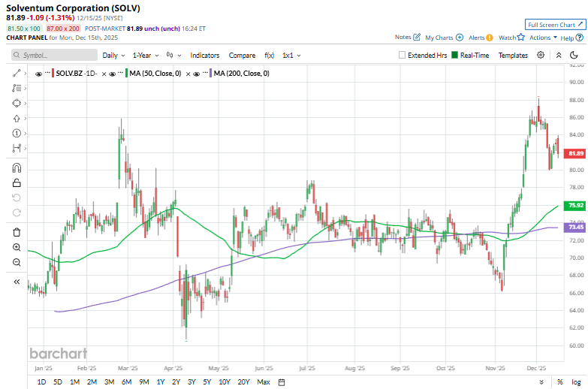Image resolution: width=588 pixels, height=389 pixels.
Task: Select the shapes drawing tool
Action: (16, 103)
